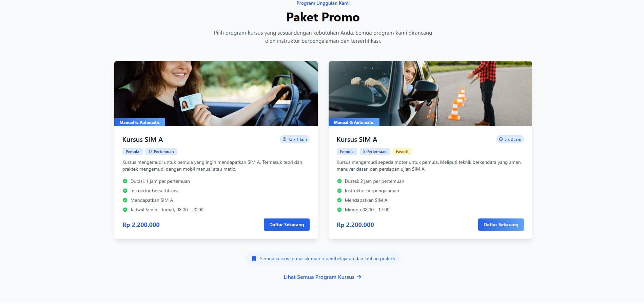This screenshot has width=644, height=307.
Task: Open the Lihat Semua Program Kursus link
Action: [x=323, y=277]
